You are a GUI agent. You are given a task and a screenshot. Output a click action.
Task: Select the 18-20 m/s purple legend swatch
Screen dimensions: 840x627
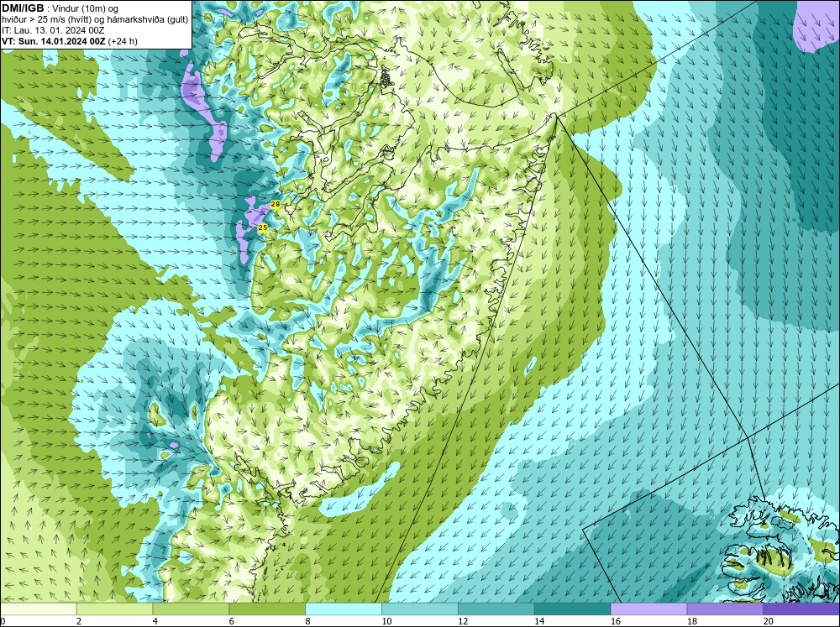[x=725, y=609]
